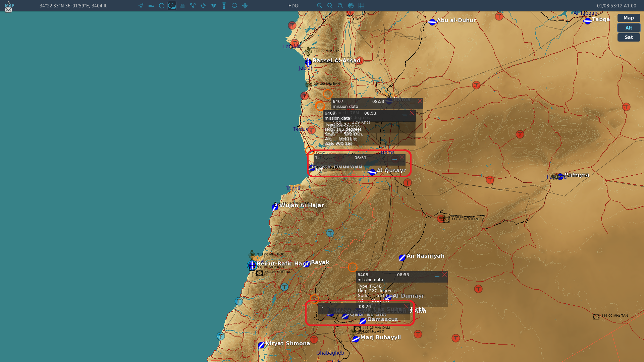644x362 pixels.
Task: Click the HDG: heading field
Action: 294,6
